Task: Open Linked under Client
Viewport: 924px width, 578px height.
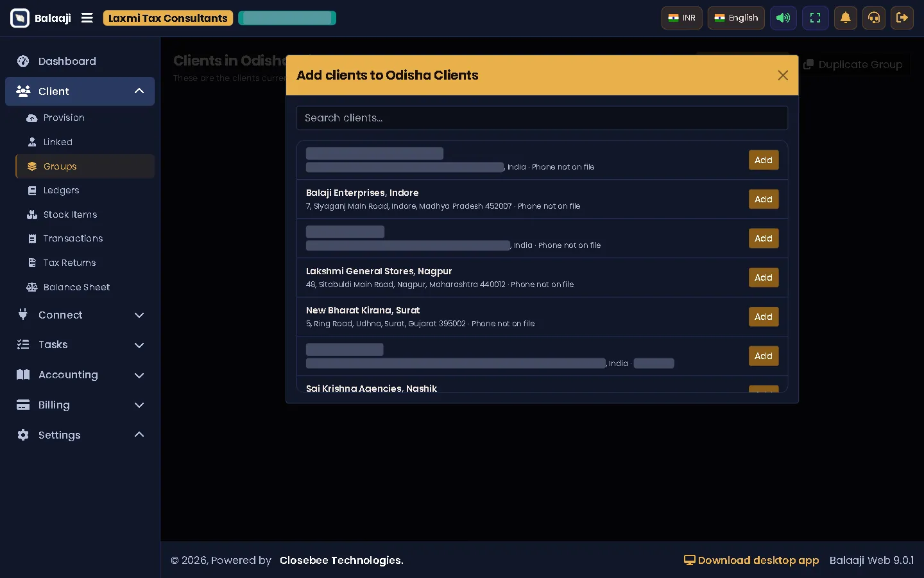Action: 85,142
